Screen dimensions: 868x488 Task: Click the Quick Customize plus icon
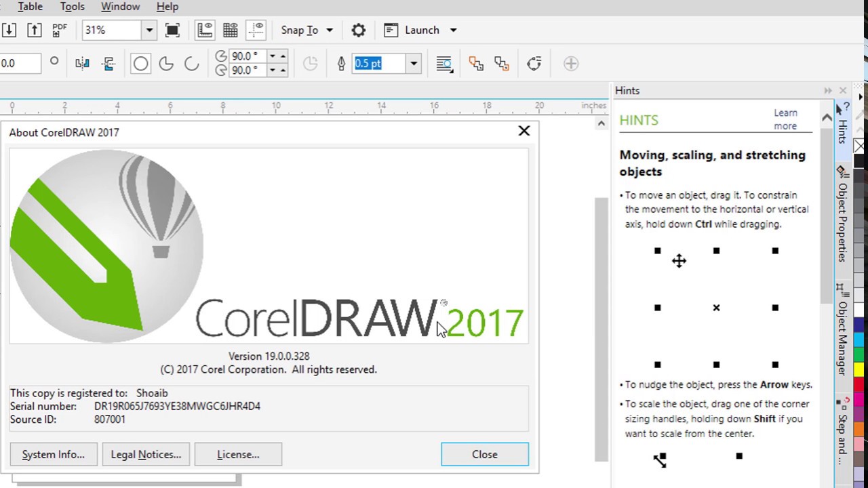(571, 64)
